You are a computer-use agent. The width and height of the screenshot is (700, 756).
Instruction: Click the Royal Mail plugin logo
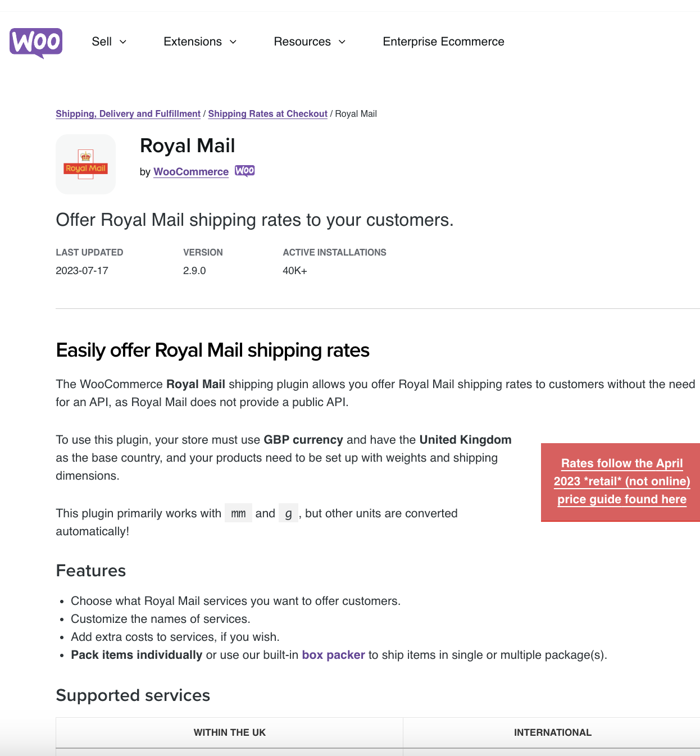85,163
